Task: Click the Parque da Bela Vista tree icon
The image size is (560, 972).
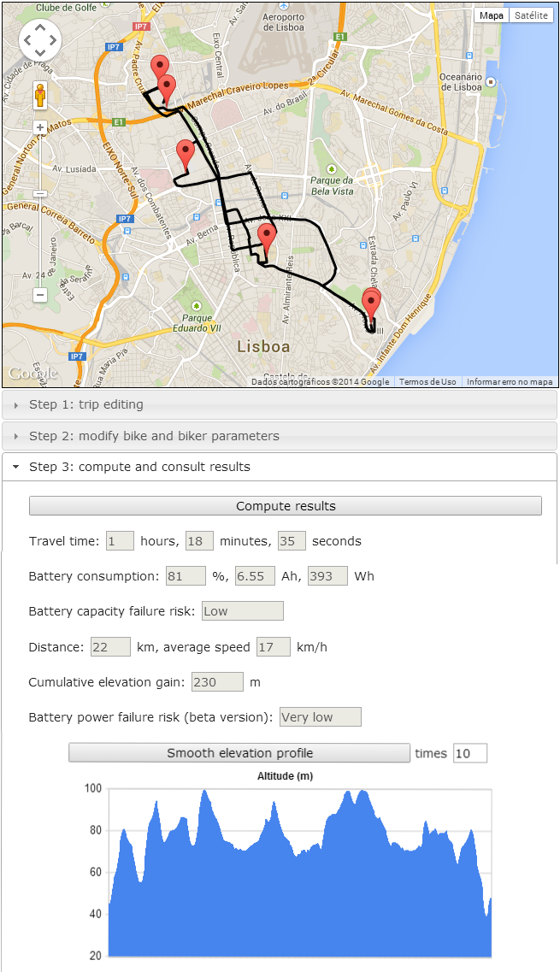Action: pyautogui.click(x=332, y=169)
